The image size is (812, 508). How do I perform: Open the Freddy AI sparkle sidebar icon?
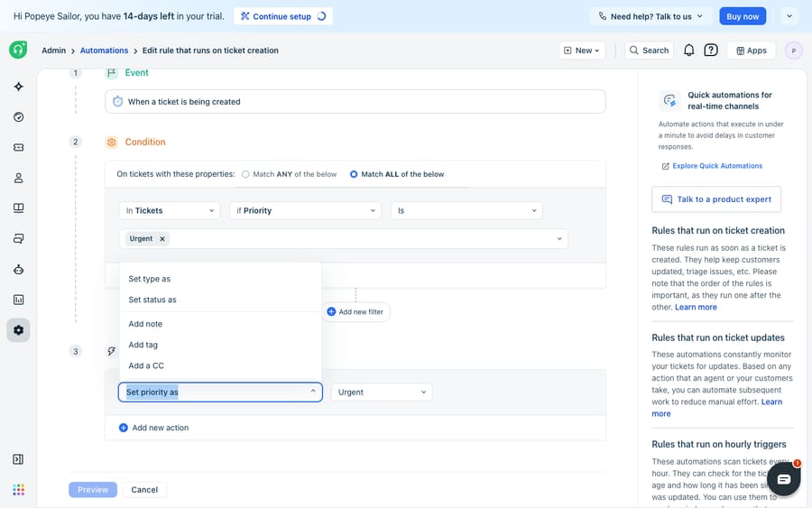coord(19,87)
